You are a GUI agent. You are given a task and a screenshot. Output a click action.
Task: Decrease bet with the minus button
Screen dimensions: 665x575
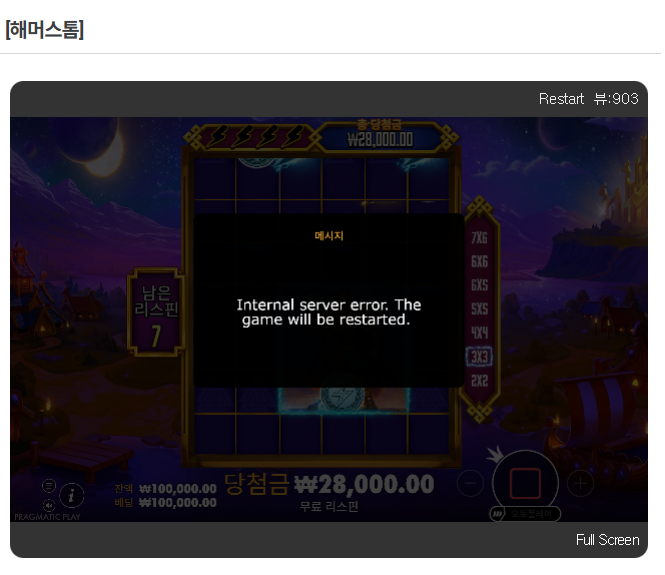pyautogui.click(x=470, y=483)
